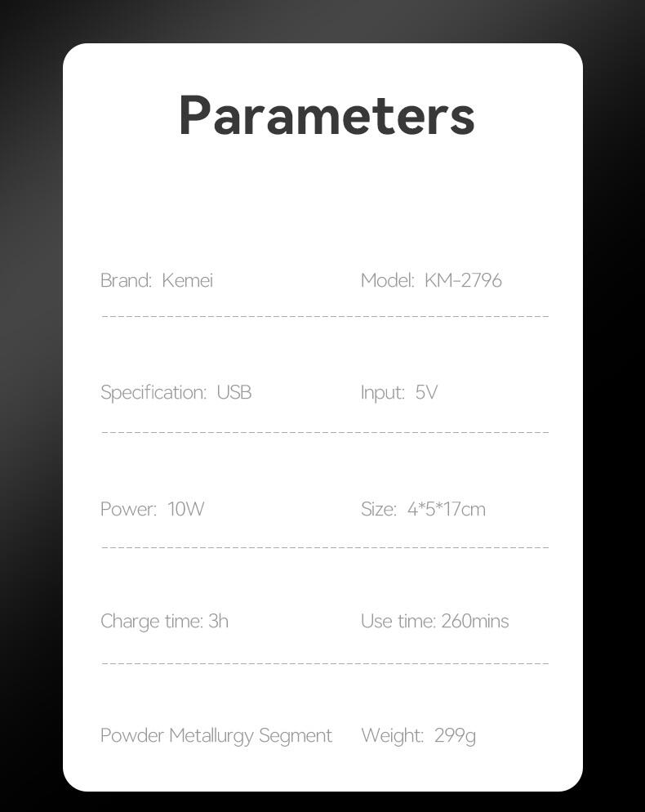Click the Size label text
The width and height of the screenshot is (645, 812).
tap(378, 509)
